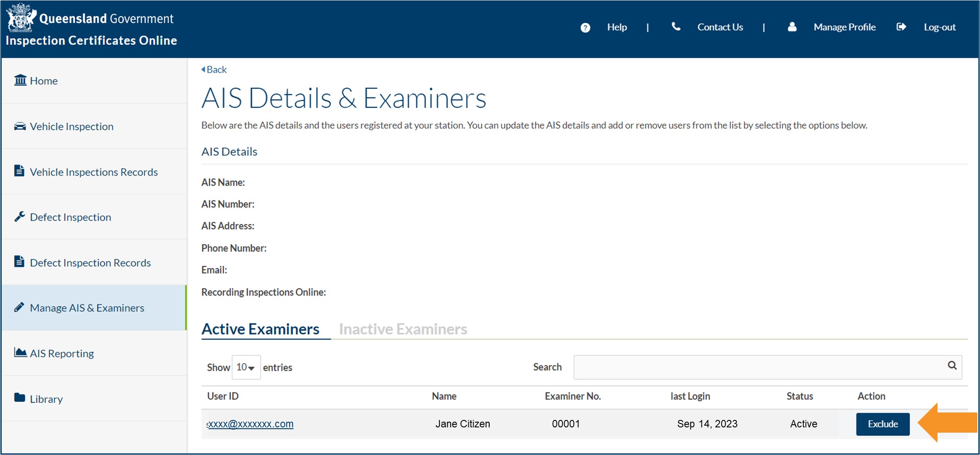This screenshot has width=980, height=455.
Task: Open AIS Reporting using its chart icon
Action: coord(19,352)
